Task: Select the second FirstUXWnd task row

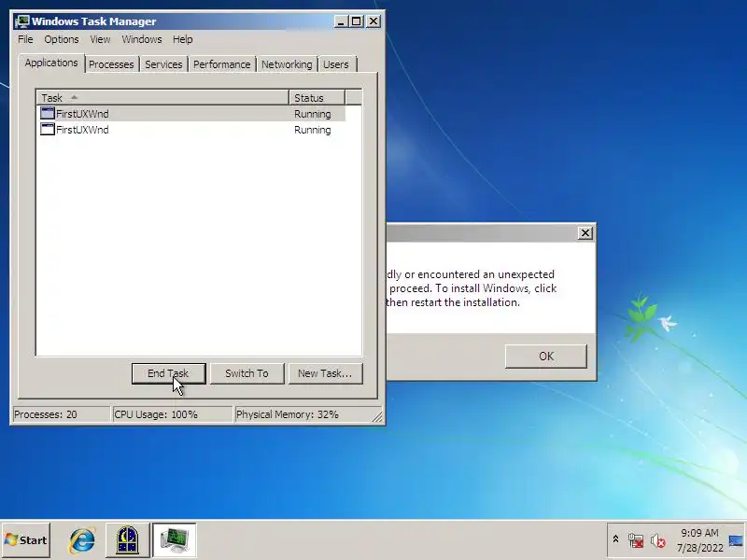Action: coord(191,130)
